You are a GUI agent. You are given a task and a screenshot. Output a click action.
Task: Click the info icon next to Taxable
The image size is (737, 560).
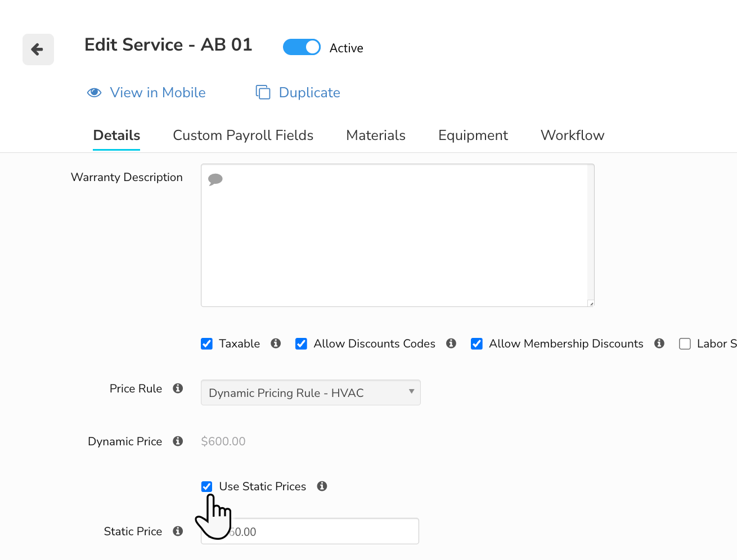click(x=276, y=343)
